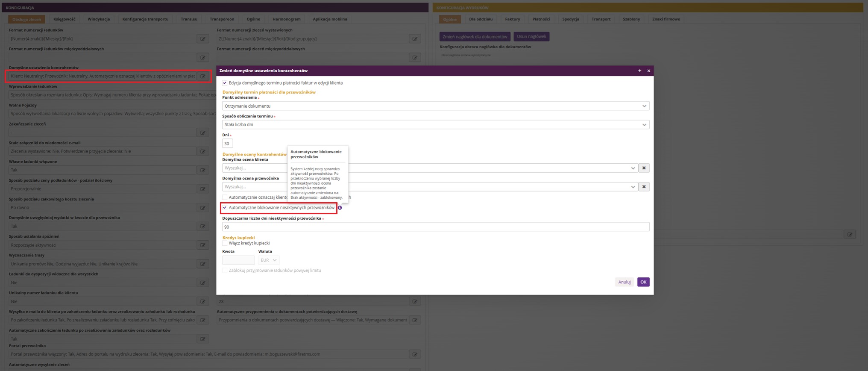Select the Trans.eu tab
The image size is (868, 371).
click(x=189, y=19)
